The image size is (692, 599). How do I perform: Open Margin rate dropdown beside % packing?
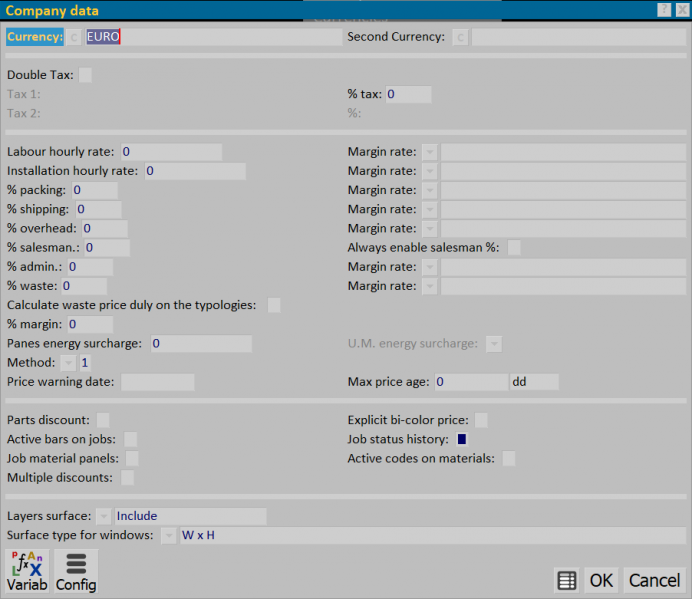click(429, 190)
